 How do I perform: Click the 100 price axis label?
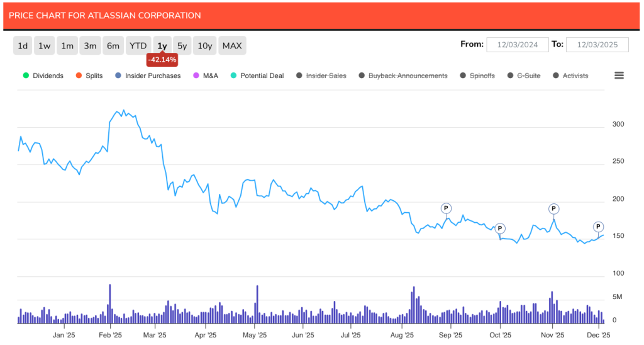point(618,273)
